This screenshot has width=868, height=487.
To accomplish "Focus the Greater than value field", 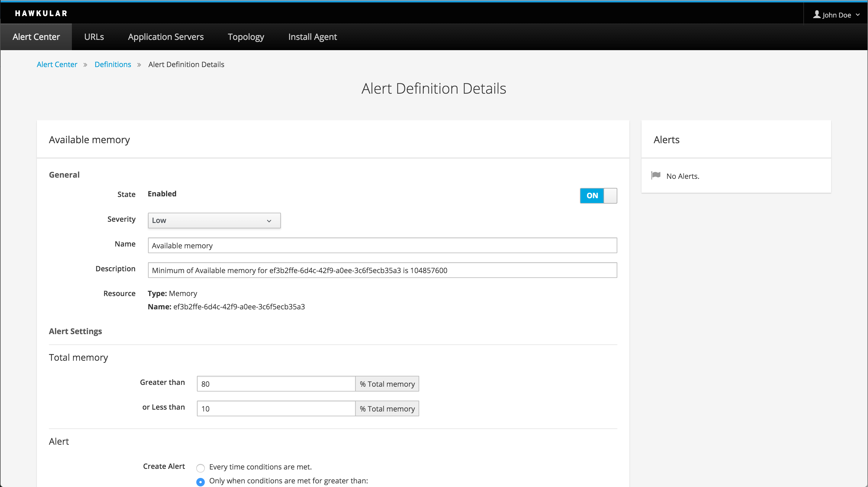I will click(276, 384).
